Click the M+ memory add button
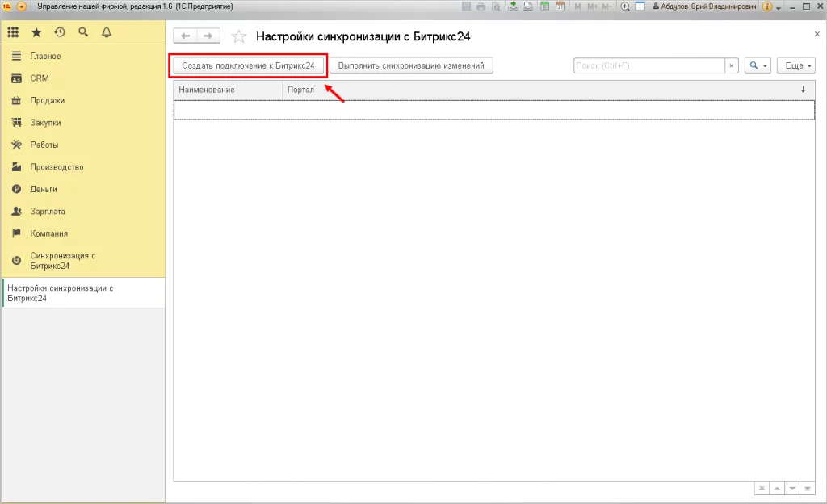Viewport: 827px width, 504px height. (x=592, y=6)
